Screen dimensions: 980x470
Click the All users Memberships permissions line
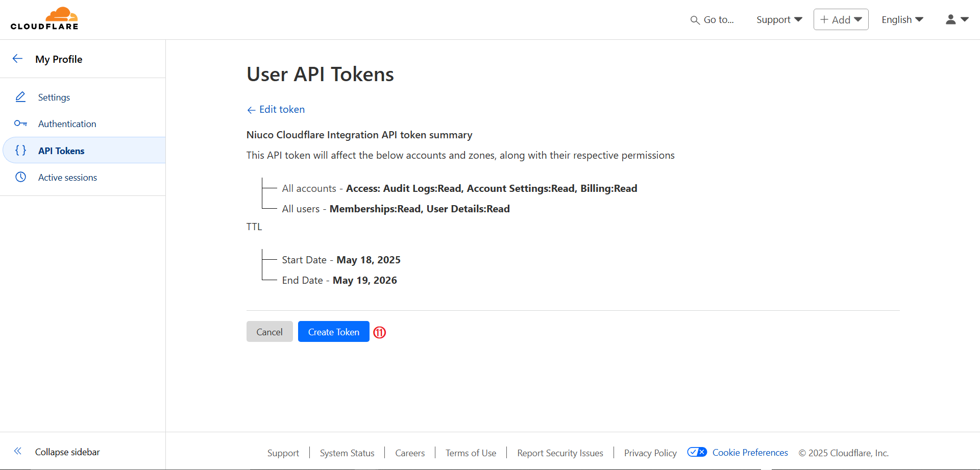pyautogui.click(x=396, y=209)
